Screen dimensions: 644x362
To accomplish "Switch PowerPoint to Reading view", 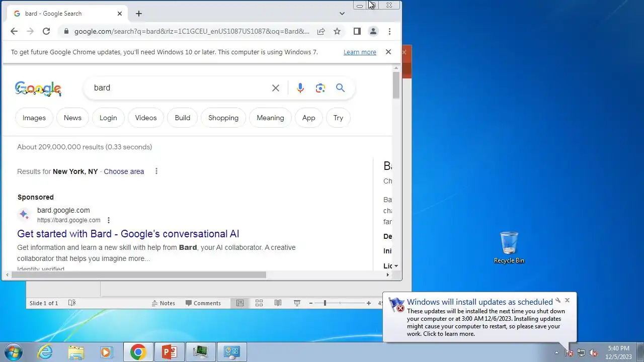I will (278, 303).
